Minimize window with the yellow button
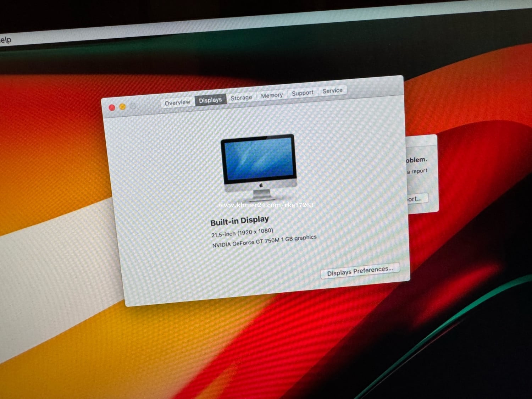Viewport: 532px width, 399px height. point(123,107)
